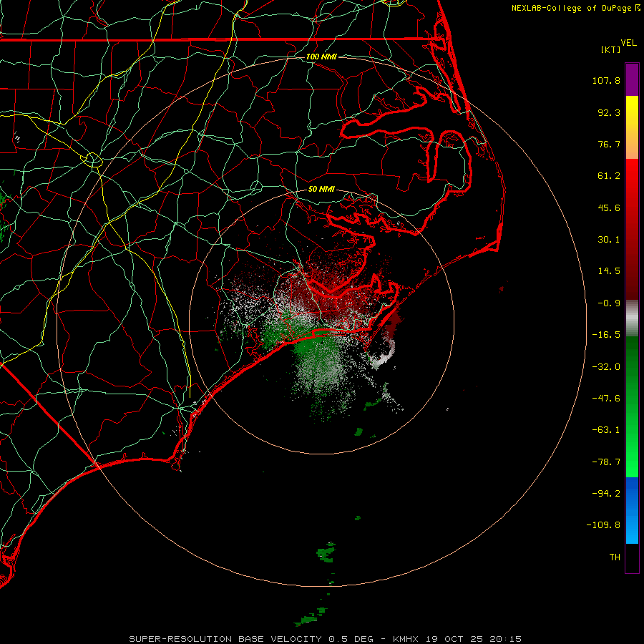
Task: Click the -94.2 legend value
Action: (606, 494)
